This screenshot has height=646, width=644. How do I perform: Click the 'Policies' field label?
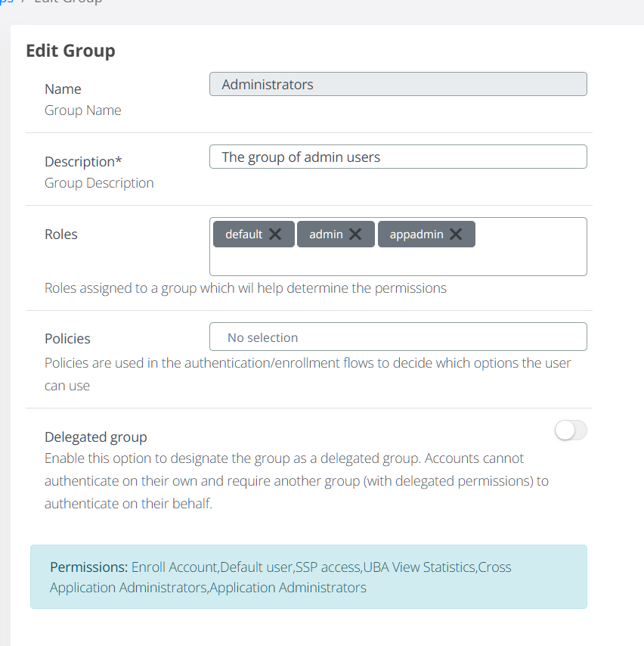(67, 339)
